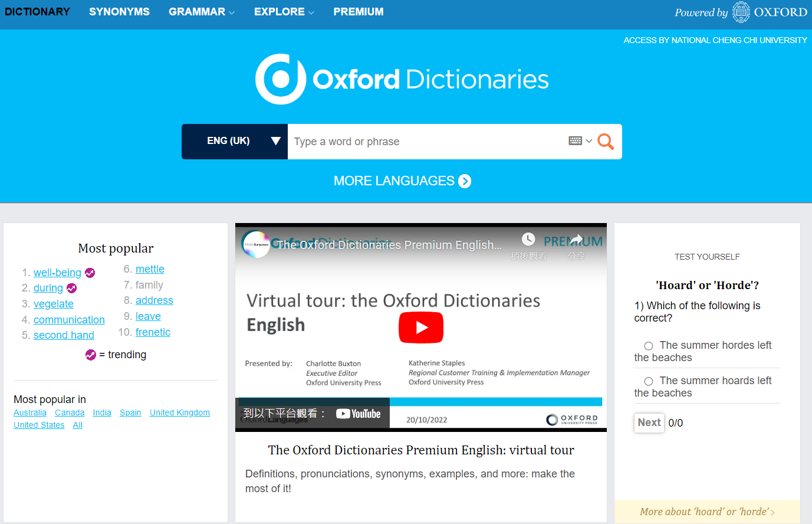
Task: Click the MORE LANGUAGES arrow circle icon
Action: pyautogui.click(x=465, y=181)
